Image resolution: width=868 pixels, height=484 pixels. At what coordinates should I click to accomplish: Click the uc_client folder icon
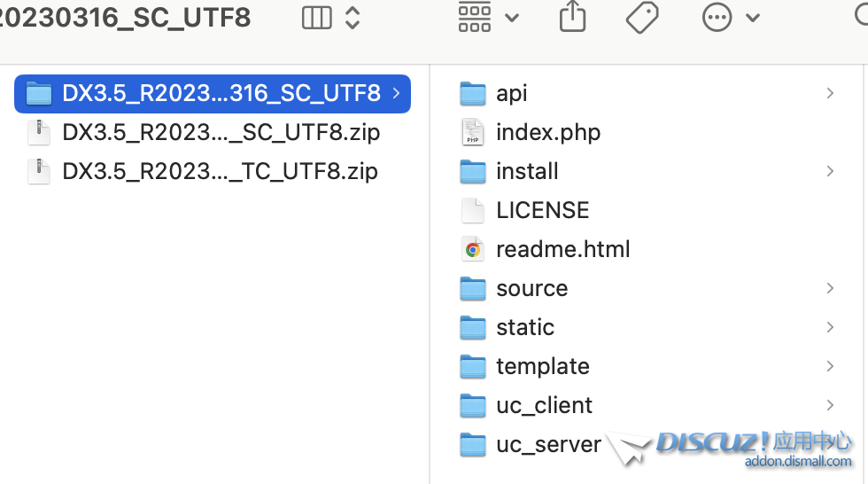click(474, 405)
